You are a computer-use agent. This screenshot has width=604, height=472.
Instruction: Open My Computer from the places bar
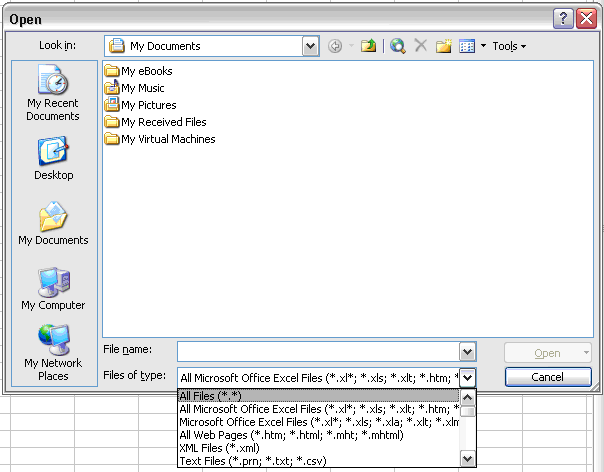point(53,289)
